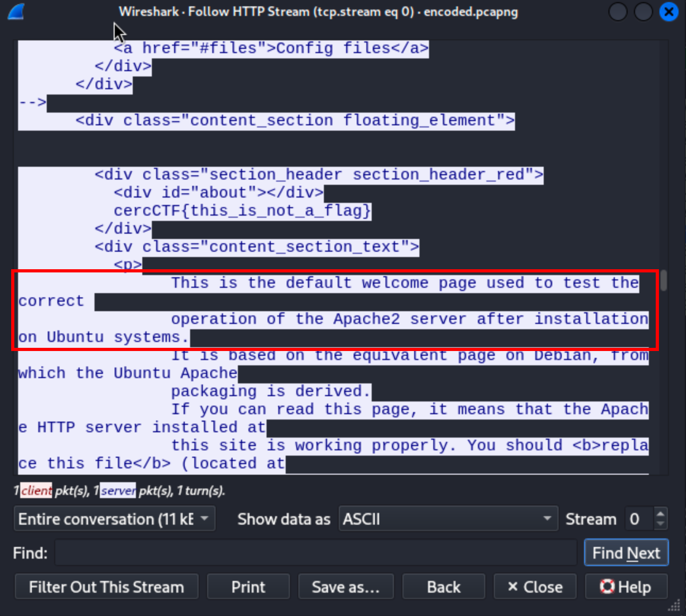This screenshot has height=616, width=686.
Task: Close the Follow HTTP Stream window
Action: click(668, 11)
